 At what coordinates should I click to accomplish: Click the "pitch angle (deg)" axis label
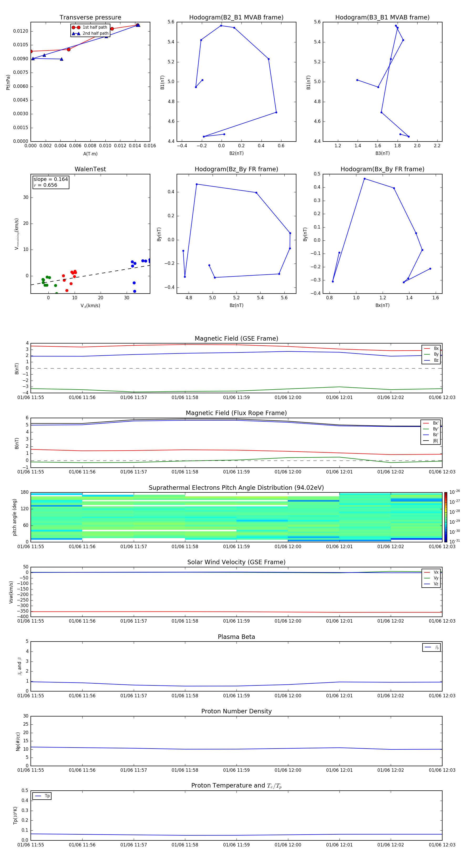(x=15, y=517)
